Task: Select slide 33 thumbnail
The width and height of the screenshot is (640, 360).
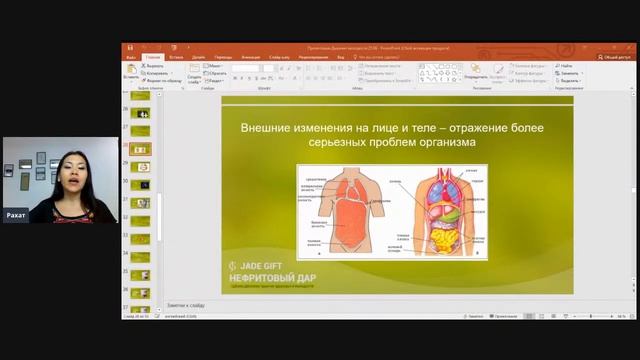Action: click(x=140, y=239)
